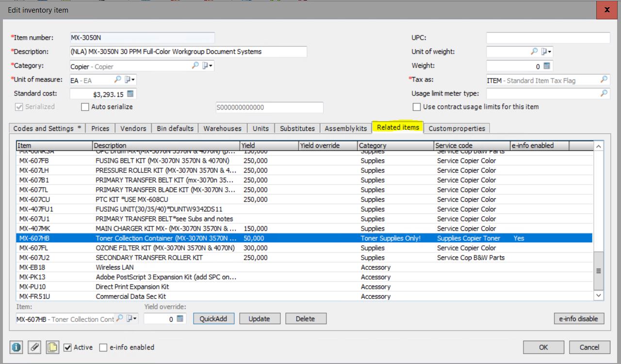Click the Description input field
This screenshot has width=621, height=364.
coord(188,51)
